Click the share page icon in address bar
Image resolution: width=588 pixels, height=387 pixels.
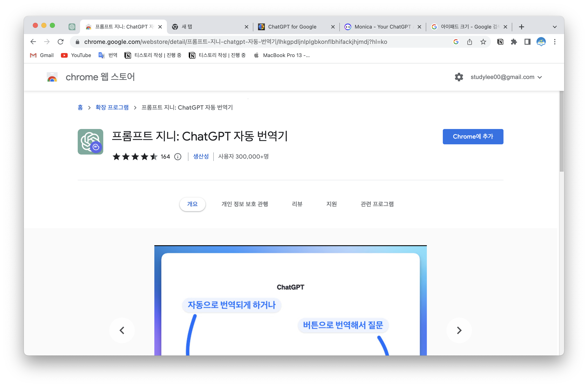[x=469, y=42]
